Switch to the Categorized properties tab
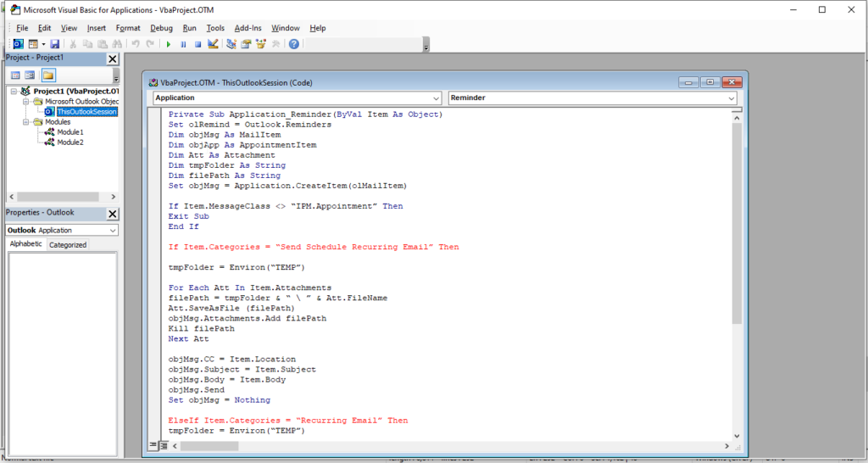868x463 pixels. pos(68,245)
